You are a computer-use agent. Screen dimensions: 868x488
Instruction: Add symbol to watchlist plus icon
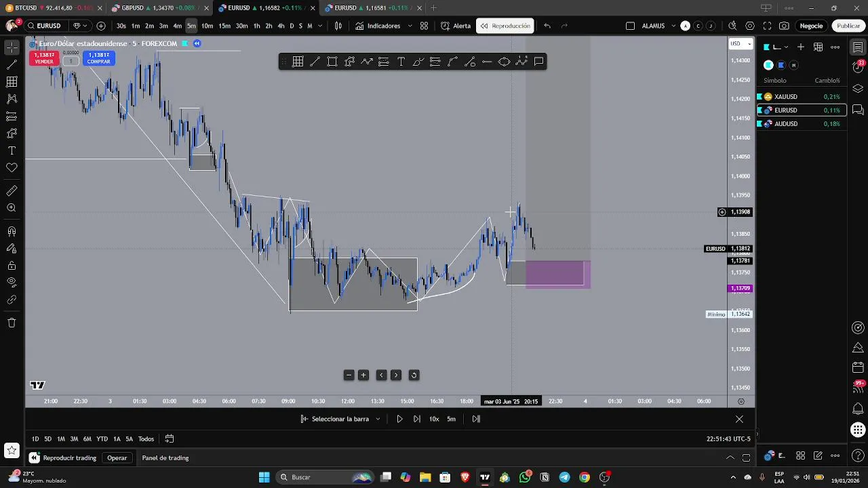pyautogui.click(x=801, y=47)
